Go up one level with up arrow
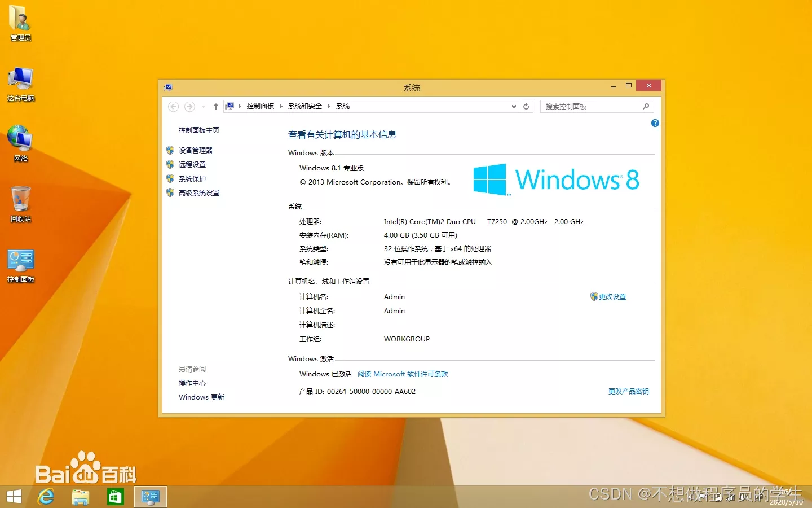 coord(215,106)
